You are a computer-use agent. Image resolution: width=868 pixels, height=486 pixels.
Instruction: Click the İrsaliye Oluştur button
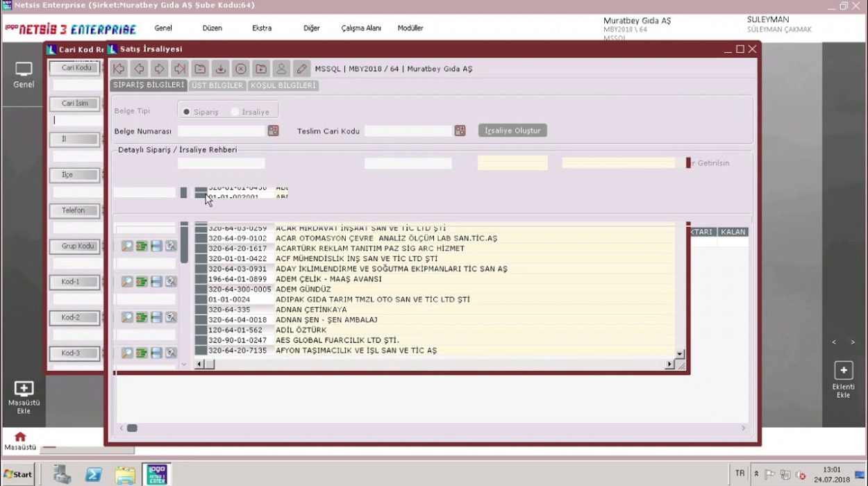coord(512,131)
